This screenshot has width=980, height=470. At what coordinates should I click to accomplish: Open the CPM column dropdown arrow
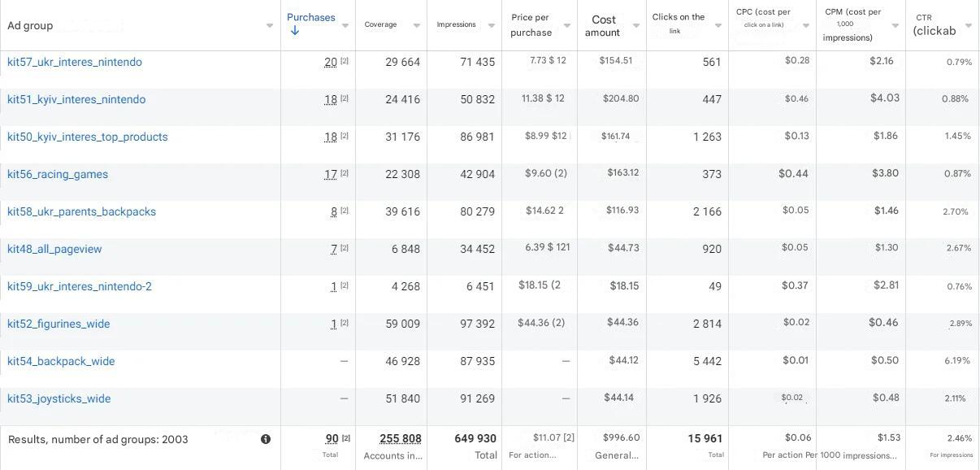(x=895, y=26)
